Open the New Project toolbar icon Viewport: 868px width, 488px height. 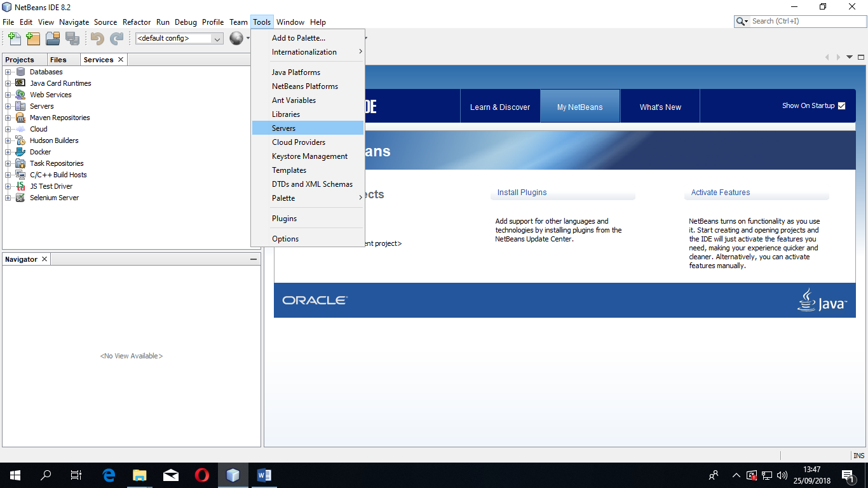click(32, 38)
